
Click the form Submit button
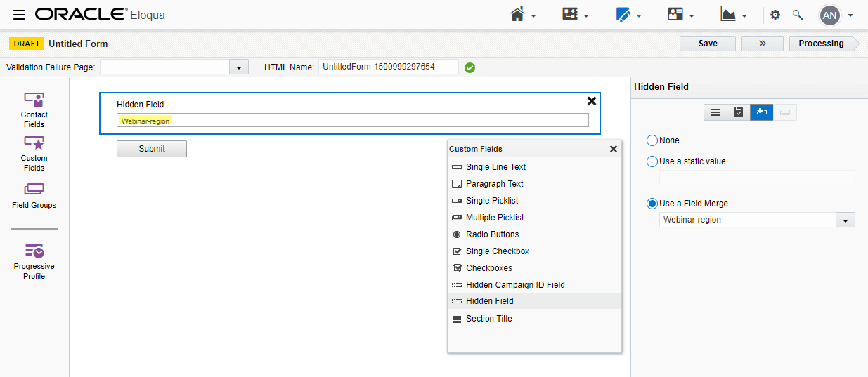click(152, 149)
